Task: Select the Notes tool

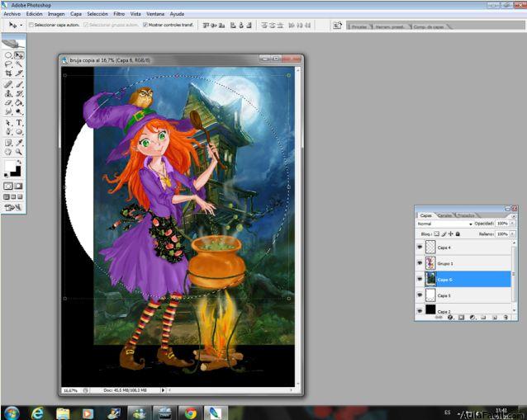Action: point(8,143)
